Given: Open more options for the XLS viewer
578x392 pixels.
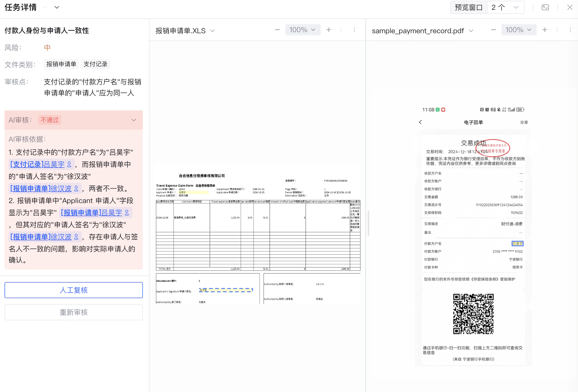Looking at the screenshot, I should tap(354, 30).
